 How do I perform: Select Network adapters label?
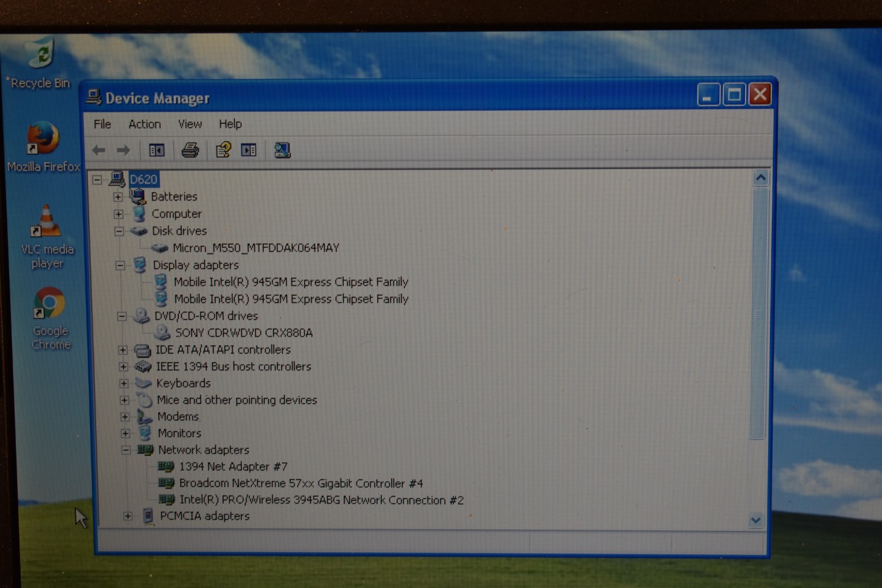203,450
